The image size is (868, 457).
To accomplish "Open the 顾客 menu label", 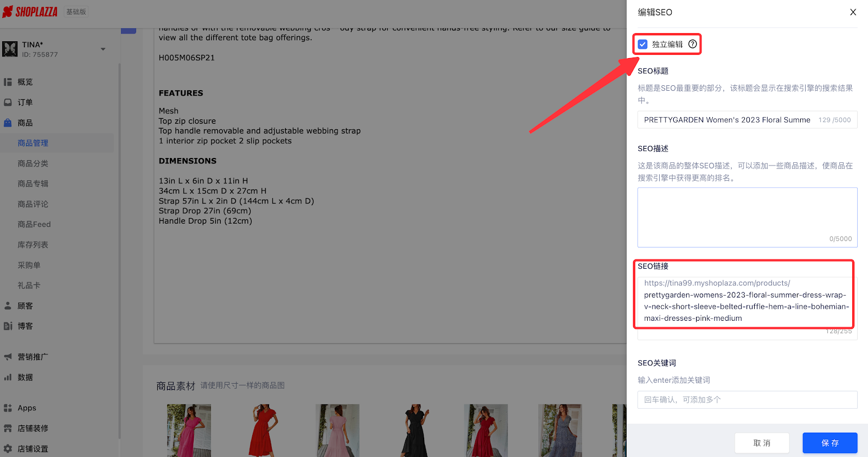I will point(25,306).
